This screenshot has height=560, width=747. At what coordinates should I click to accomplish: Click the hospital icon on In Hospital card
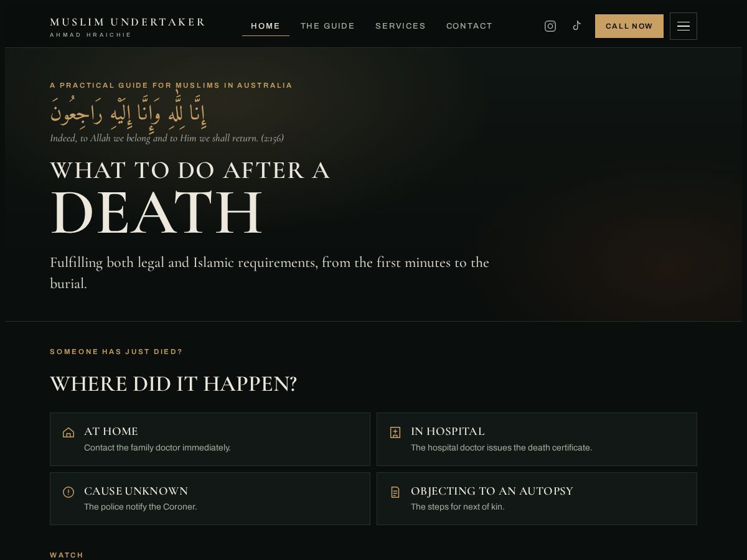[x=395, y=432]
